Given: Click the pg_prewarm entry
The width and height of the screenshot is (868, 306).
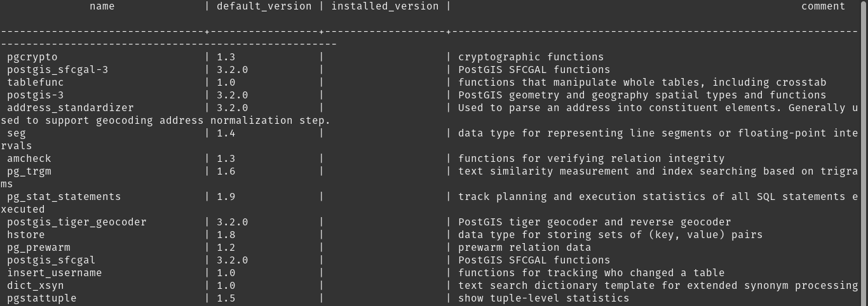Looking at the screenshot, I should pyautogui.click(x=39, y=248).
